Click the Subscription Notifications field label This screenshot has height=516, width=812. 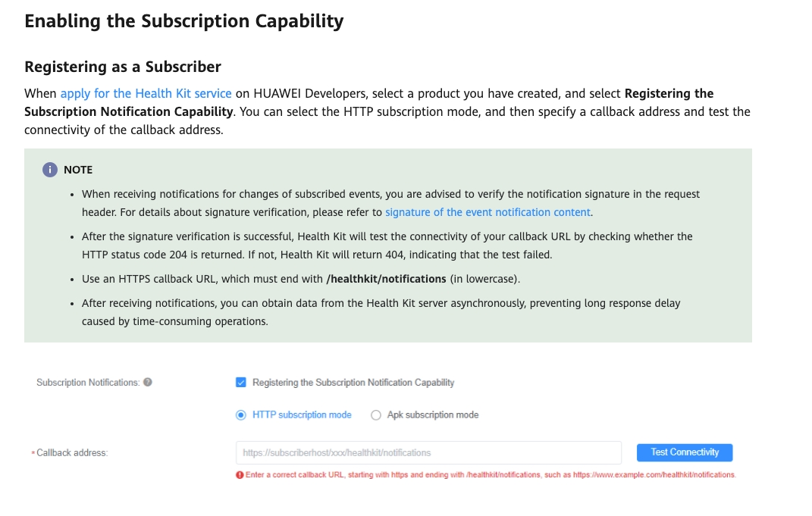pos(88,383)
